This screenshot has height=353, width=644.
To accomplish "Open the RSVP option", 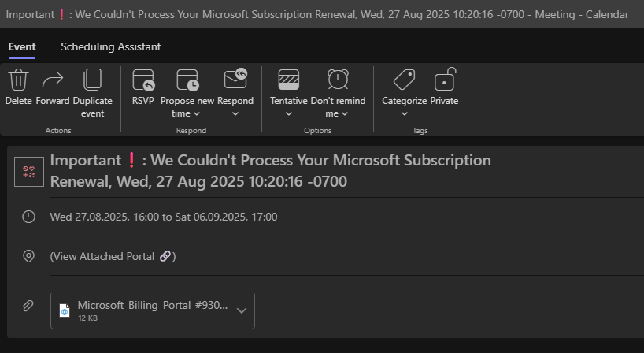I will click(x=143, y=88).
